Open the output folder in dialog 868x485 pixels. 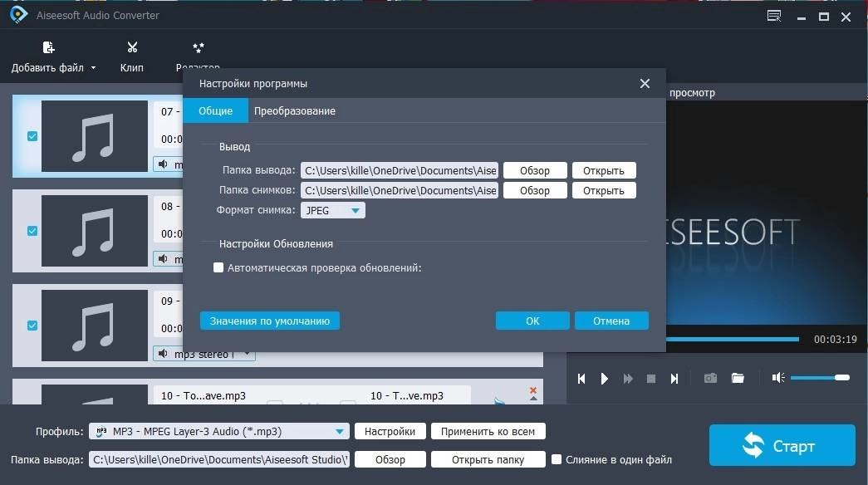click(x=603, y=170)
